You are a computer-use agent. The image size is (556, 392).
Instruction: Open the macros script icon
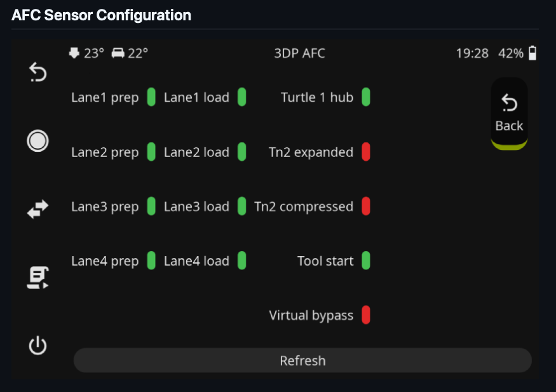click(x=37, y=278)
